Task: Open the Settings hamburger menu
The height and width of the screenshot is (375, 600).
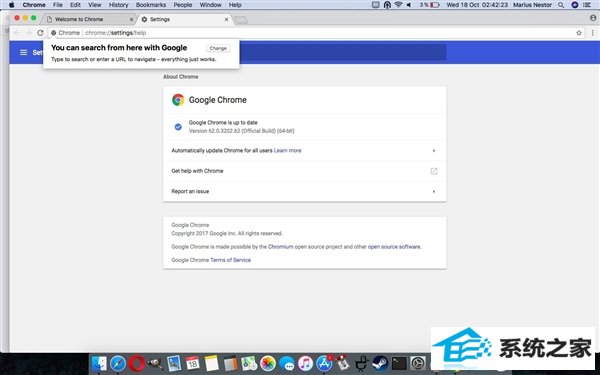Action: click(23, 52)
